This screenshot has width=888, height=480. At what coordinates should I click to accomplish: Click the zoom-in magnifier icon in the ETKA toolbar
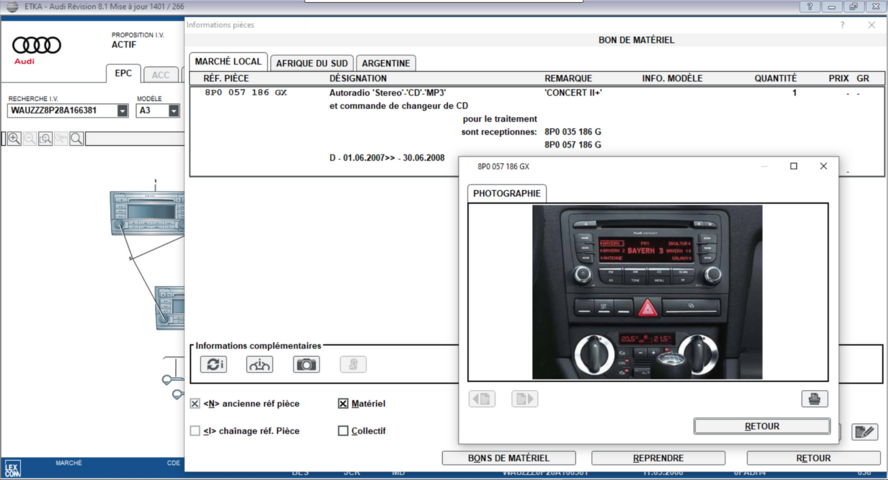coord(14,138)
